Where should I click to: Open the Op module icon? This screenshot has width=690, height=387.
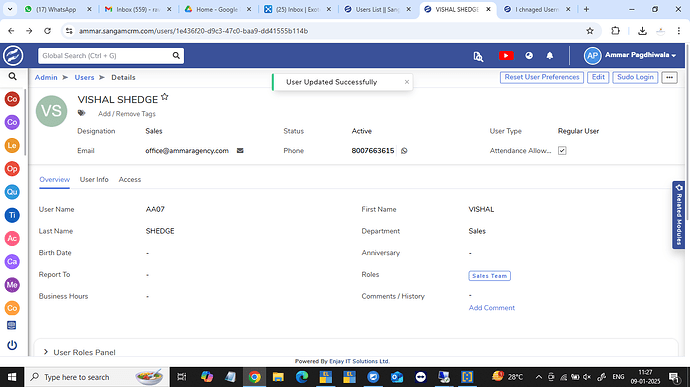click(x=12, y=169)
